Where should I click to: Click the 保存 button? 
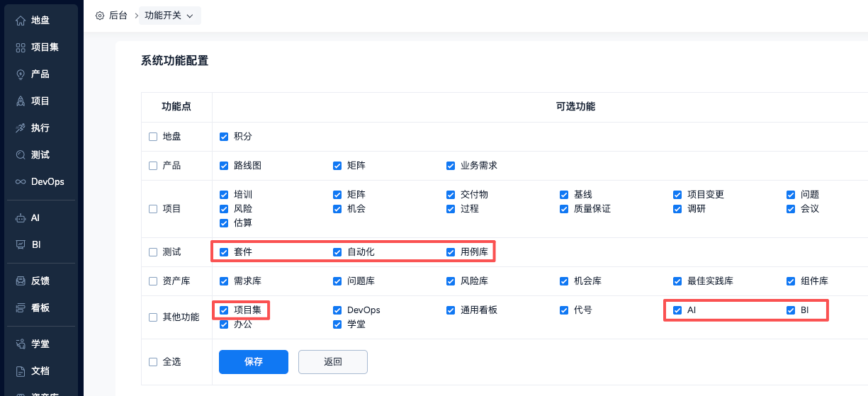[x=254, y=362]
